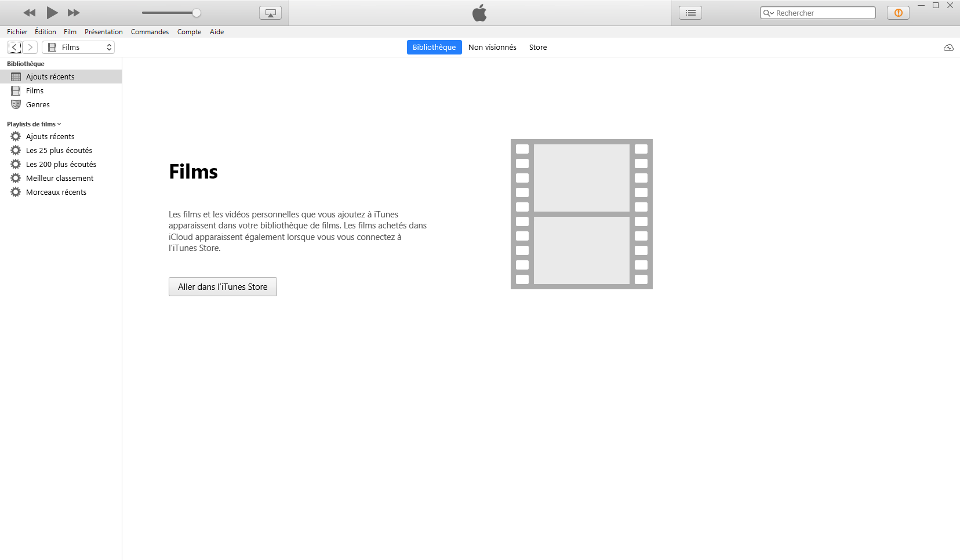Image resolution: width=960 pixels, height=560 pixels.
Task: Switch to the Bibliothèque tab
Action: pyautogui.click(x=434, y=48)
